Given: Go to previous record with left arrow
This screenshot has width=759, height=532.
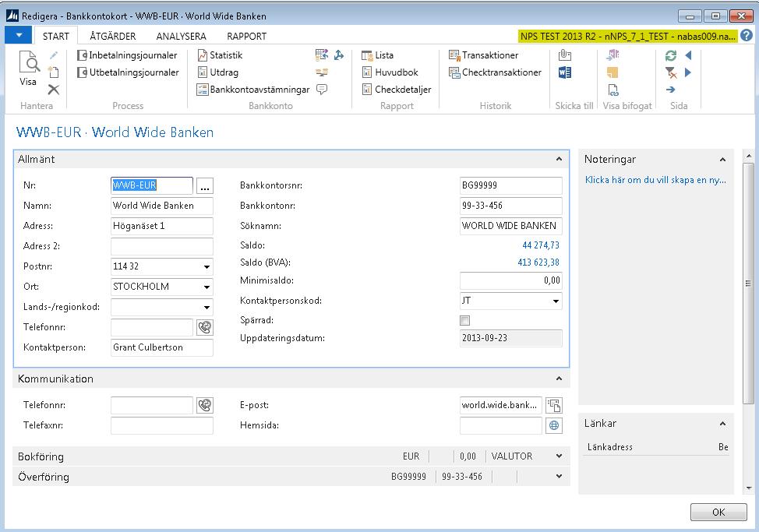Looking at the screenshot, I should coord(688,55).
